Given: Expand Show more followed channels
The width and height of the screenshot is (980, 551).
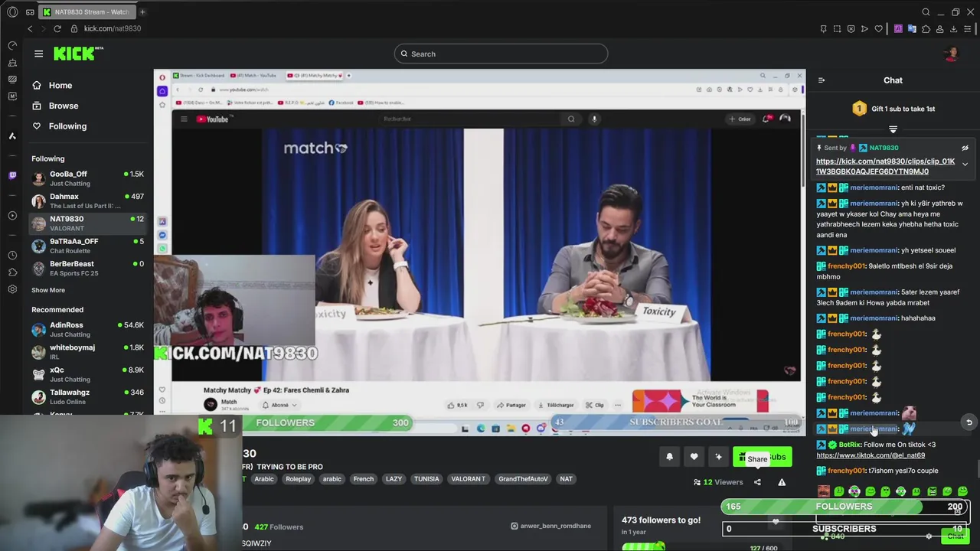Looking at the screenshot, I should pyautogui.click(x=48, y=290).
